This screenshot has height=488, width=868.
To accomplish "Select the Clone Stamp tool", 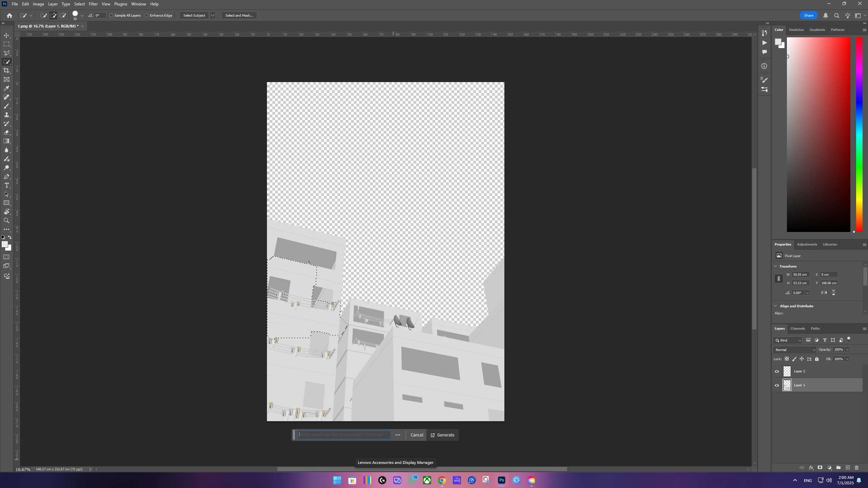I will point(6,115).
